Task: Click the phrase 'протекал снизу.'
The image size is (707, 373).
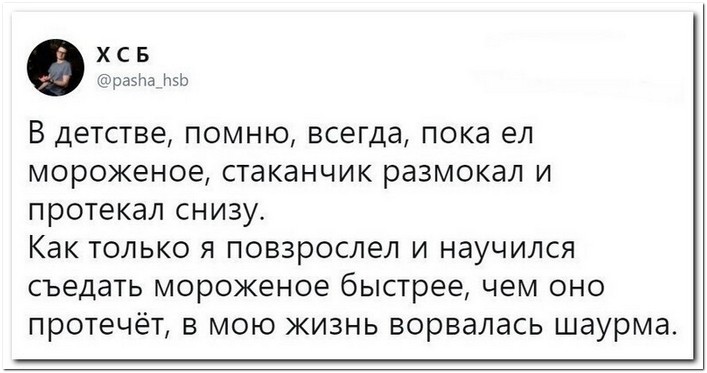Action: point(147,211)
